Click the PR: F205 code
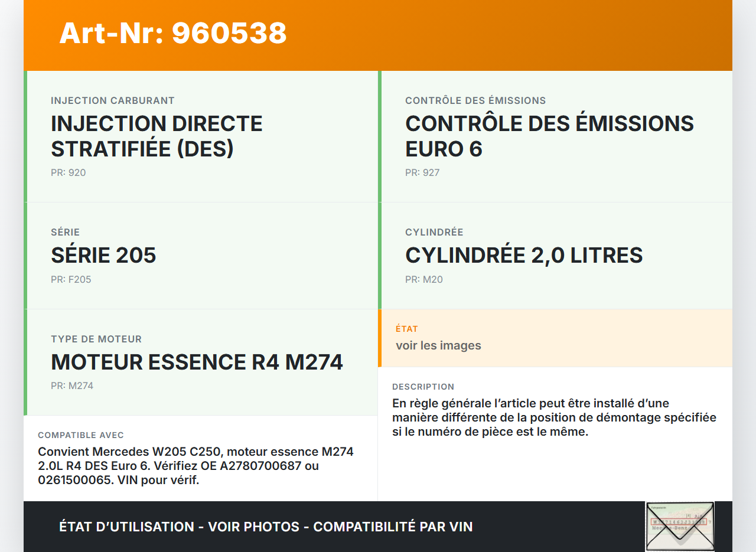The image size is (756, 552). pos(71,280)
